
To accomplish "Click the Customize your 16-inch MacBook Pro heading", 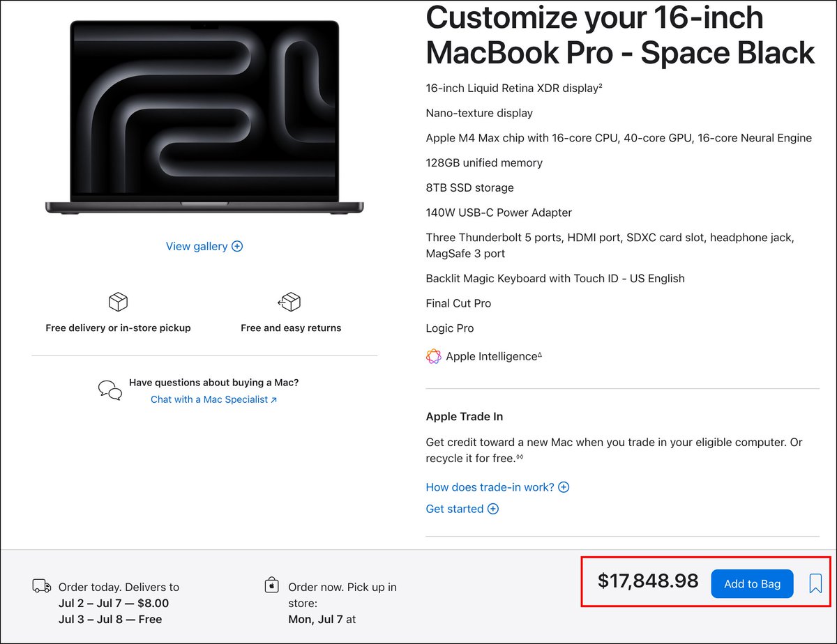I will coord(620,35).
